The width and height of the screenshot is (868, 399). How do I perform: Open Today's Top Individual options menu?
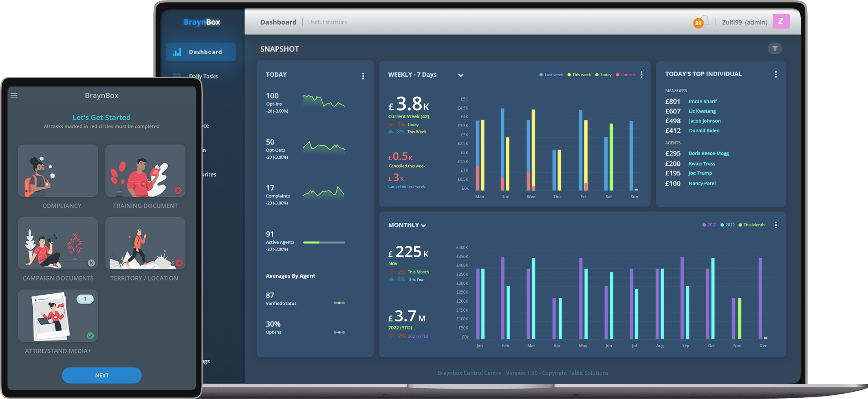(x=775, y=74)
